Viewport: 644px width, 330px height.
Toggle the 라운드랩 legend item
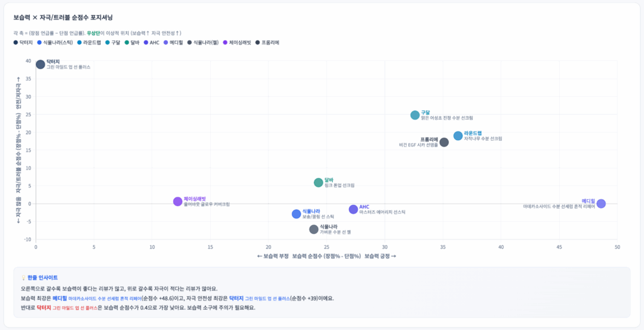pos(91,42)
